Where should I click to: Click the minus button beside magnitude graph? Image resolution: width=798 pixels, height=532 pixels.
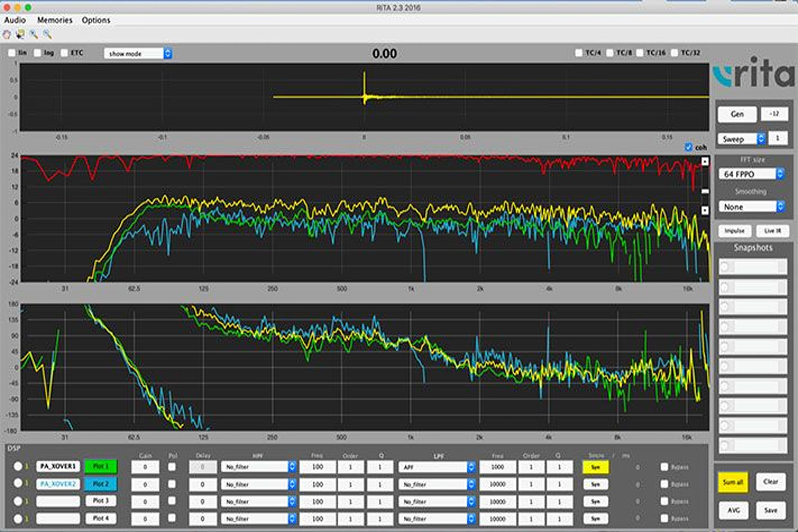tap(705, 191)
